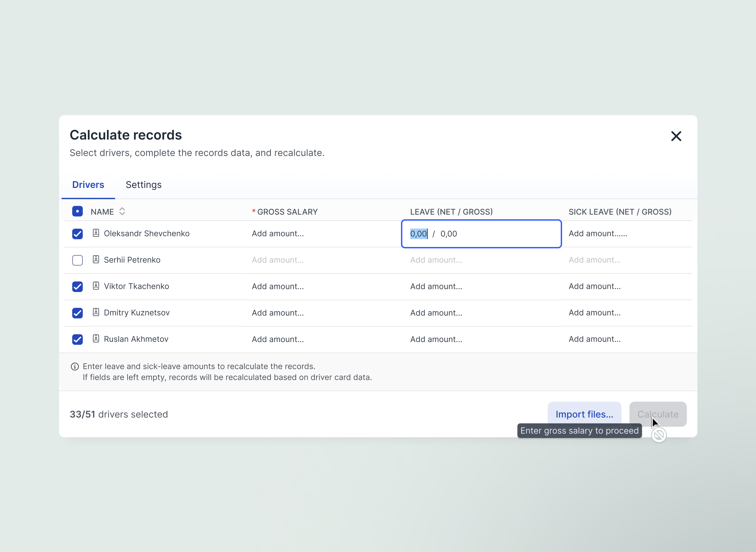Click the name Viktor Tkachenko
756x552 pixels.
click(136, 286)
